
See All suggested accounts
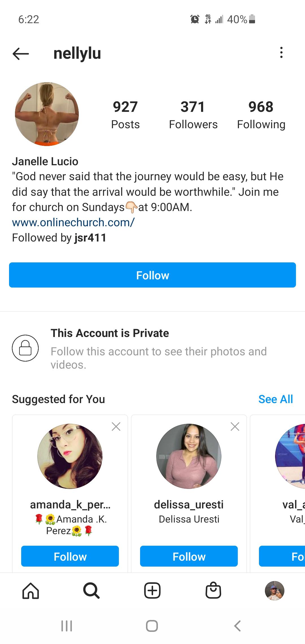coord(276,399)
